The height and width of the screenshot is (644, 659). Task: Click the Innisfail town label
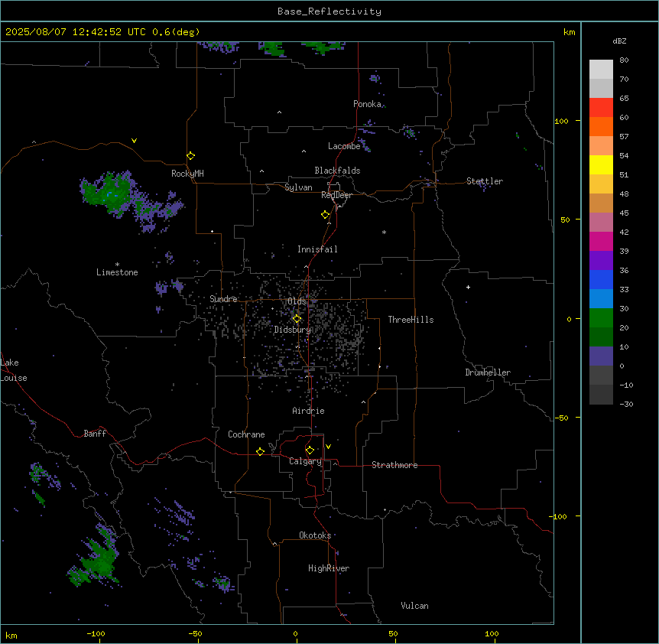[317, 249]
